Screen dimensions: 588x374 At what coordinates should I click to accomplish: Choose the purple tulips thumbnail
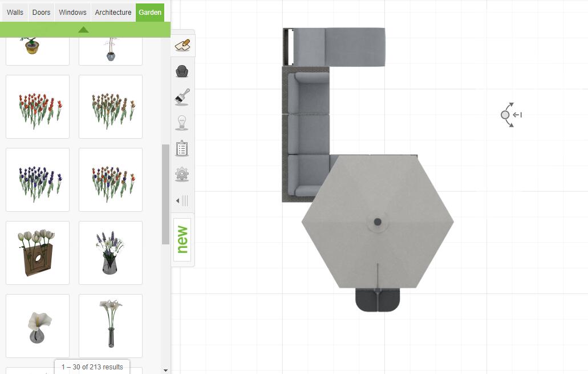pos(38,180)
